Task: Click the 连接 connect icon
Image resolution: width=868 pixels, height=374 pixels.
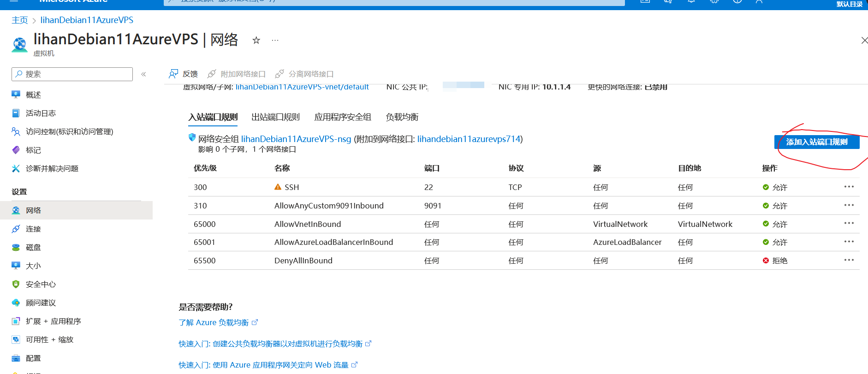Action: [16, 229]
